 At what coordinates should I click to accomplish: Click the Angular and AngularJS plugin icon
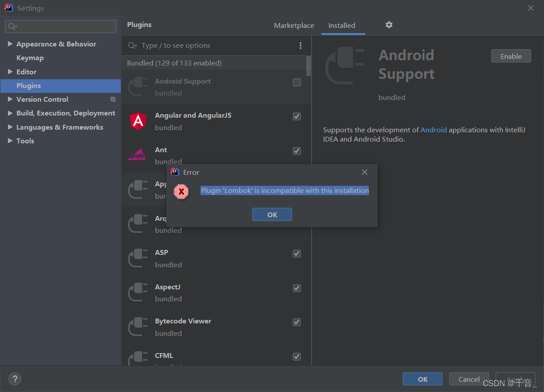[x=138, y=121]
